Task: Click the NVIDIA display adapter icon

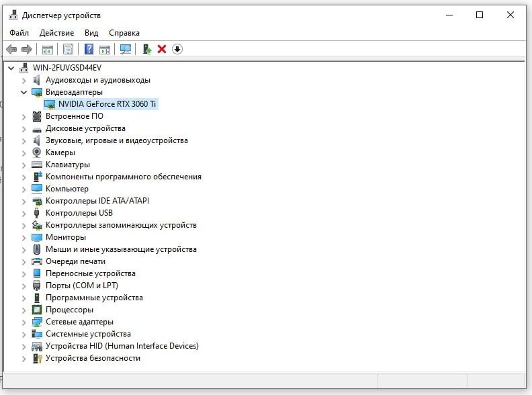Action: (50, 105)
